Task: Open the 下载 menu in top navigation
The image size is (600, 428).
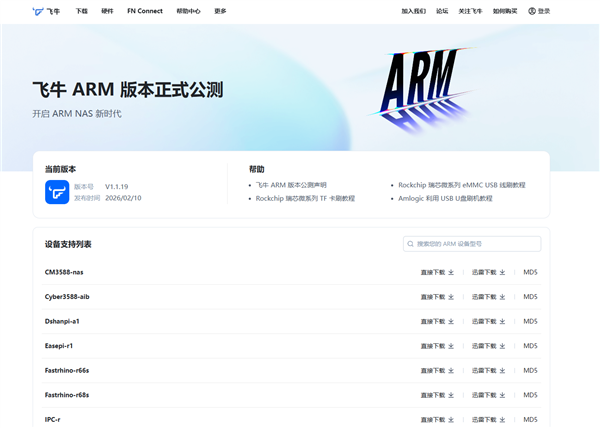Action: click(82, 11)
